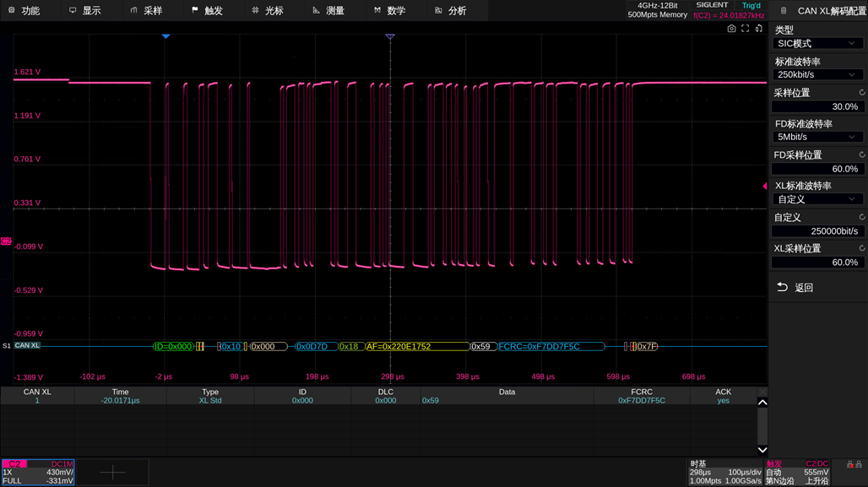Edit the 自定义 250000bit/s field
Screen dimensions: 868x487
(x=817, y=230)
